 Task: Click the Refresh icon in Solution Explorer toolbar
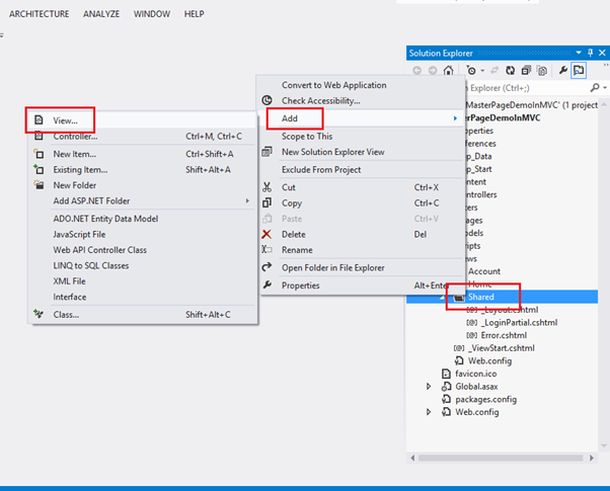tap(510, 70)
